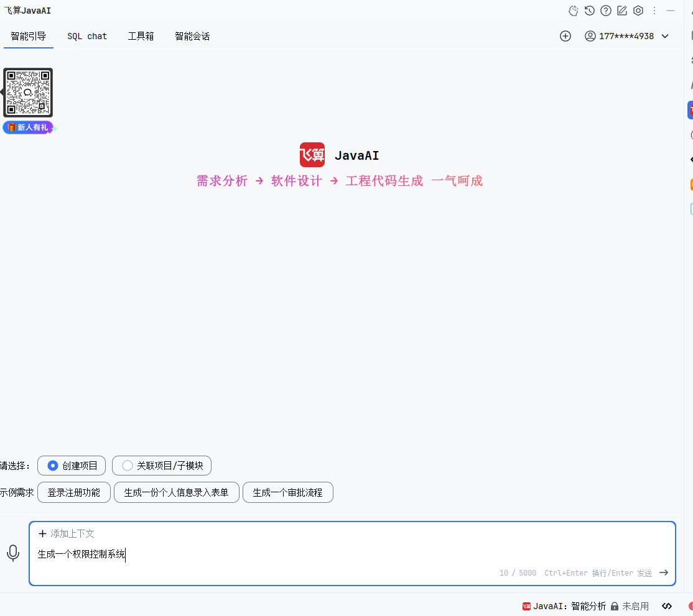Open the hexagon settings icon

coord(638,11)
